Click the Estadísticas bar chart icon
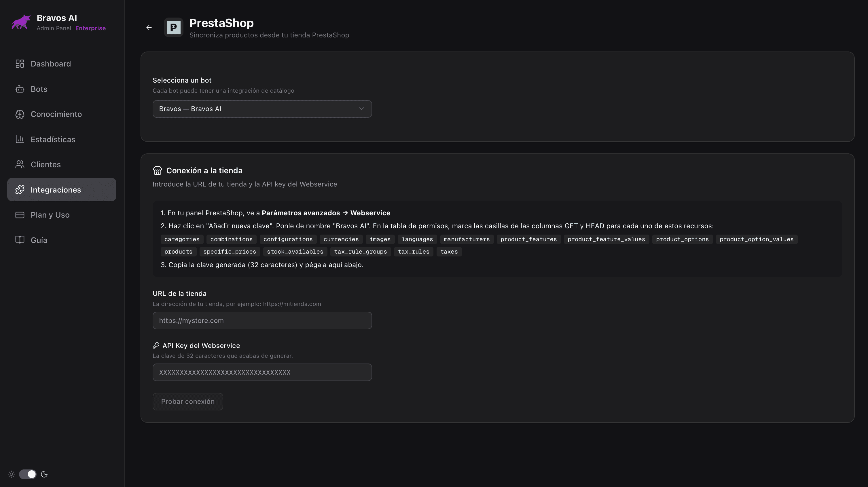Image resolution: width=868 pixels, height=487 pixels. click(x=20, y=139)
